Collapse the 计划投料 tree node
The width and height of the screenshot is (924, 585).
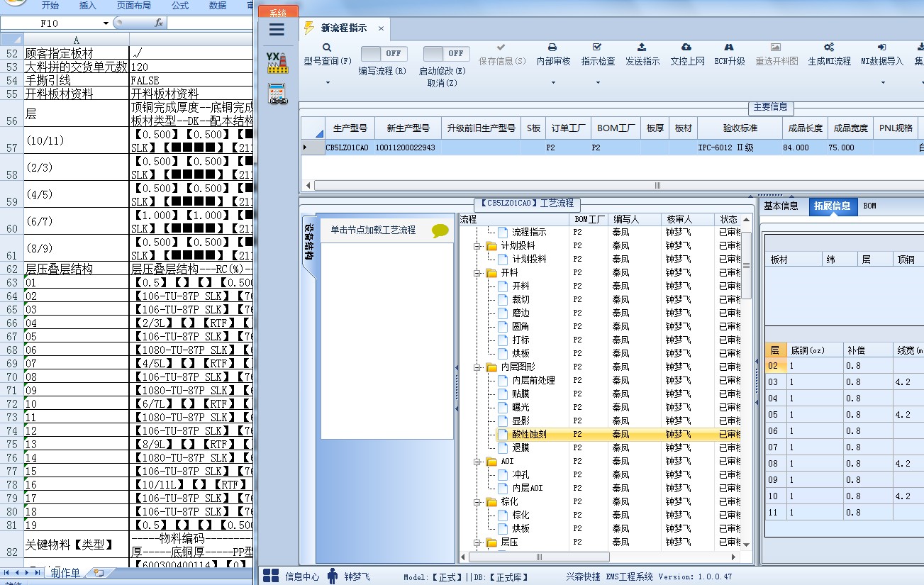coord(478,245)
